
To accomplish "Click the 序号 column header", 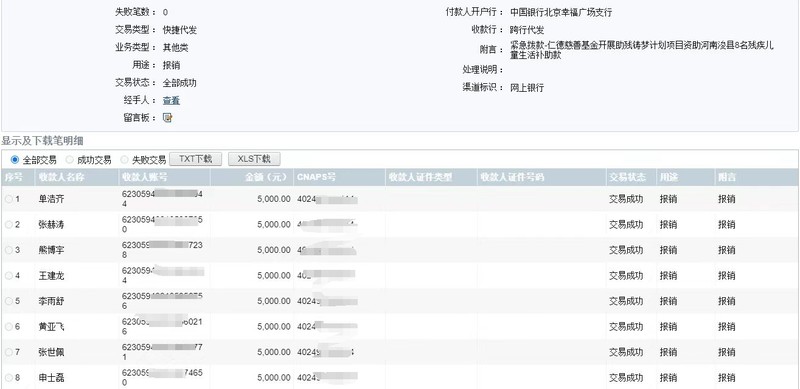I will [14, 177].
